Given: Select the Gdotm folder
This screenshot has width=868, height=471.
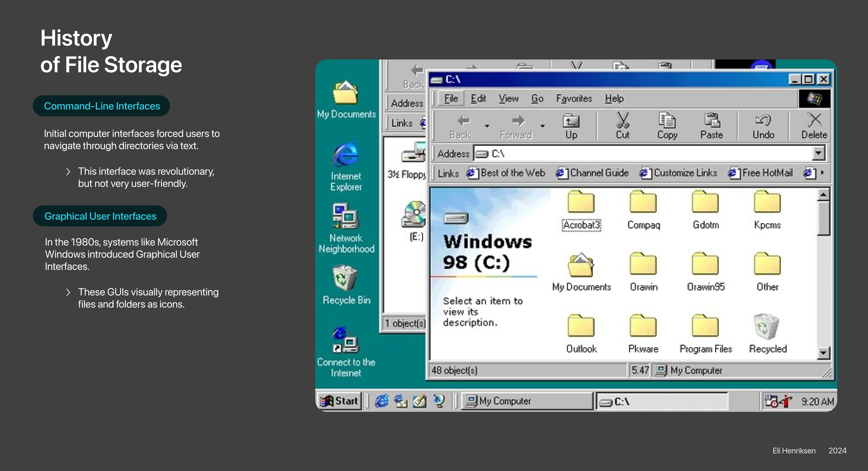Looking at the screenshot, I should (x=706, y=211).
